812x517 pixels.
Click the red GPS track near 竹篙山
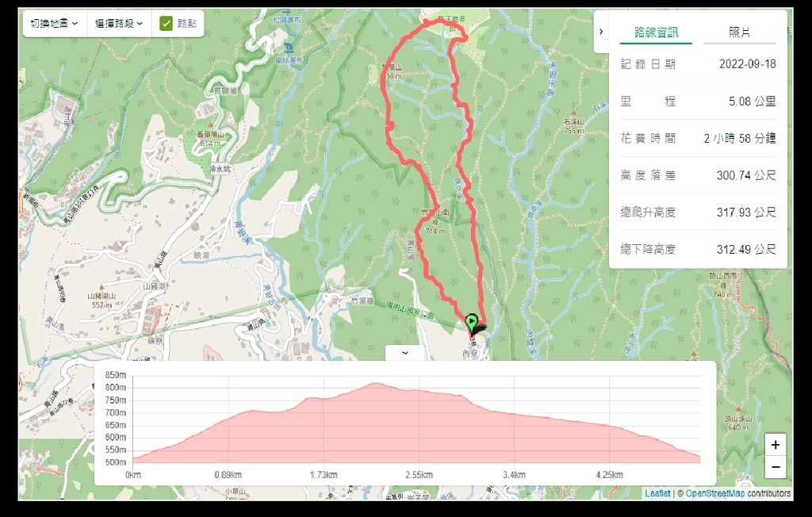(x=384, y=78)
